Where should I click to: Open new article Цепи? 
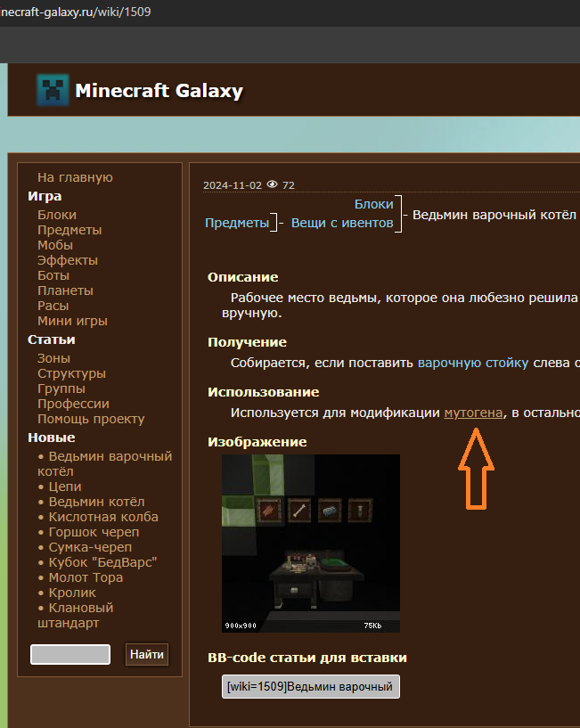click(65, 487)
